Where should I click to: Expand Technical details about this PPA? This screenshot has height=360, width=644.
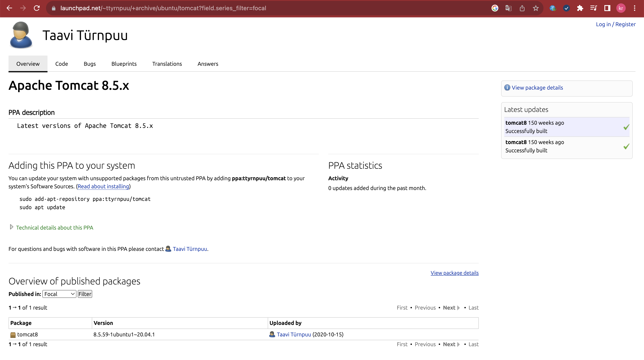[x=54, y=228]
